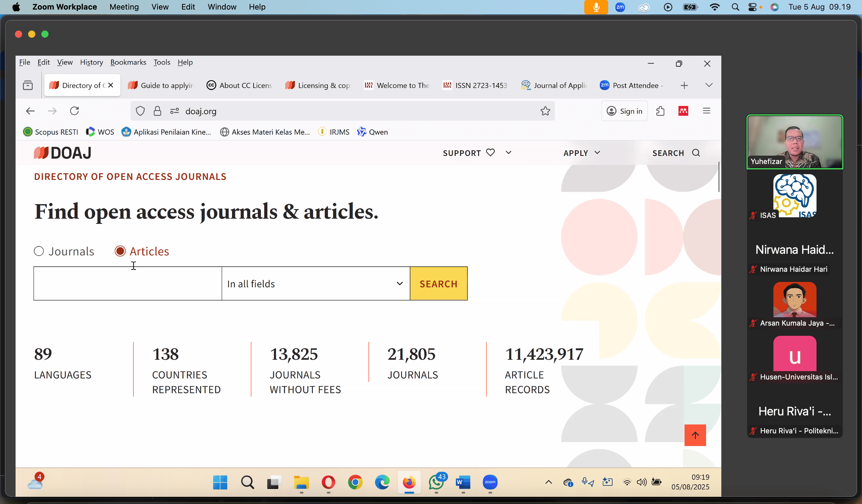Open a new tab with the plus icon
Image resolution: width=862 pixels, height=504 pixels.
[684, 86]
